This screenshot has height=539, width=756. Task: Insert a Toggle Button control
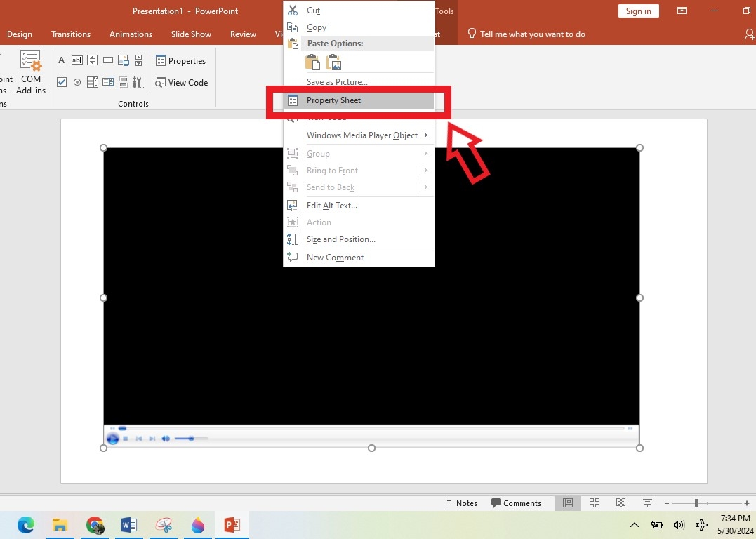pyautogui.click(x=123, y=82)
